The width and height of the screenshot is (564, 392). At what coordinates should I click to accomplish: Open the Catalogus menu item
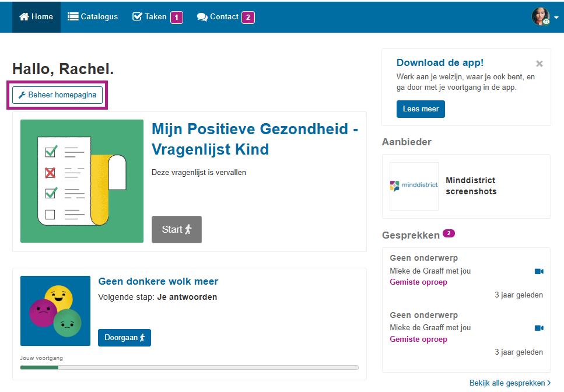pyautogui.click(x=92, y=16)
